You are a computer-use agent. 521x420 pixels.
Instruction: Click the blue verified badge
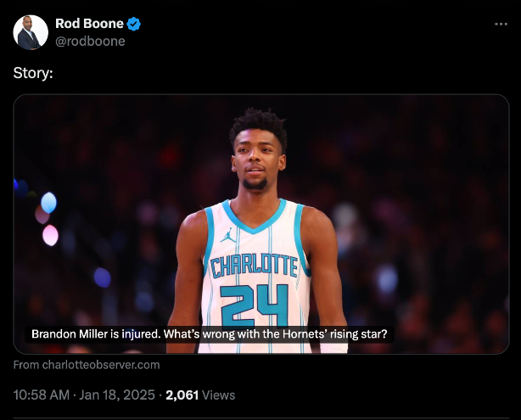tap(134, 24)
